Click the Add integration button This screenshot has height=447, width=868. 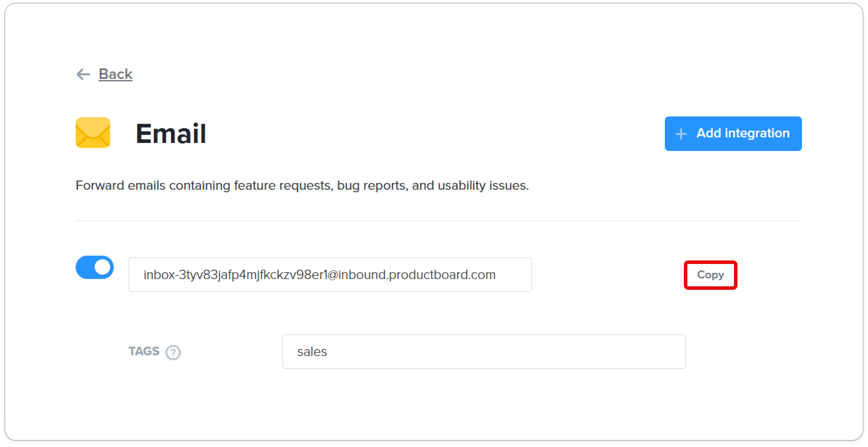[733, 134]
